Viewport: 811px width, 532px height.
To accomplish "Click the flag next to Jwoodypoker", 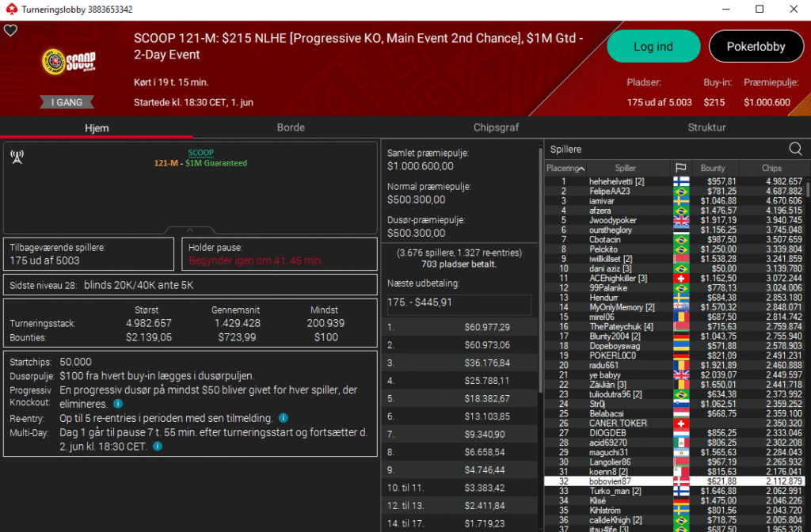I will point(680,220).
